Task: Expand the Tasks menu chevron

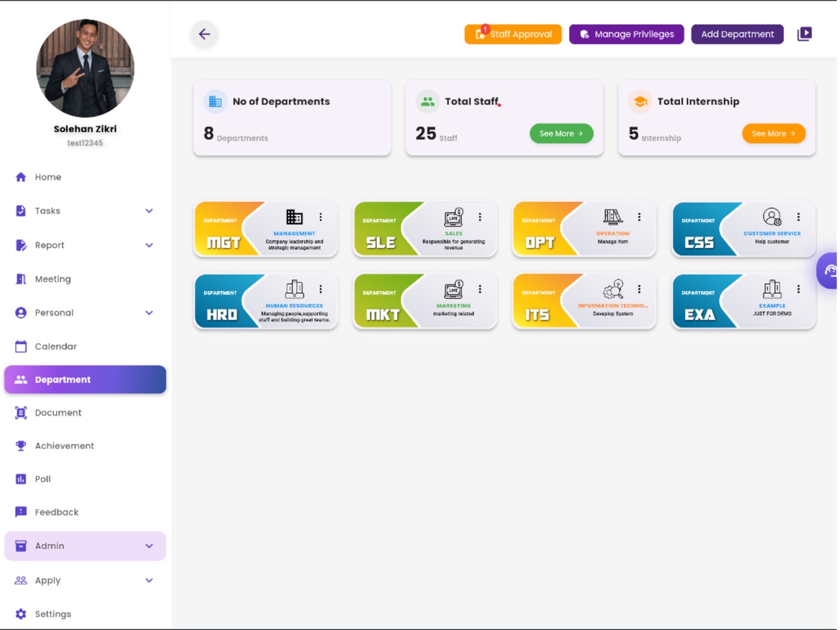Action: tap(149, 211)
